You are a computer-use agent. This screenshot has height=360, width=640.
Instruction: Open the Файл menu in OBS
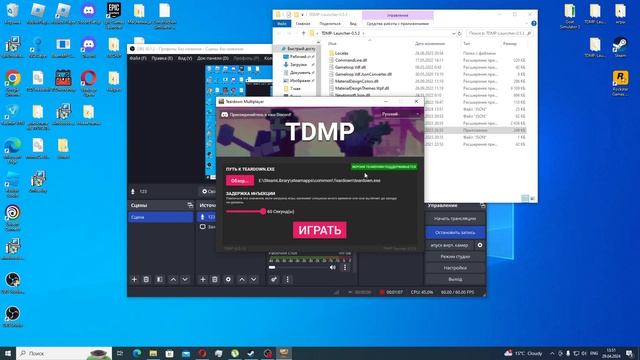138,58
